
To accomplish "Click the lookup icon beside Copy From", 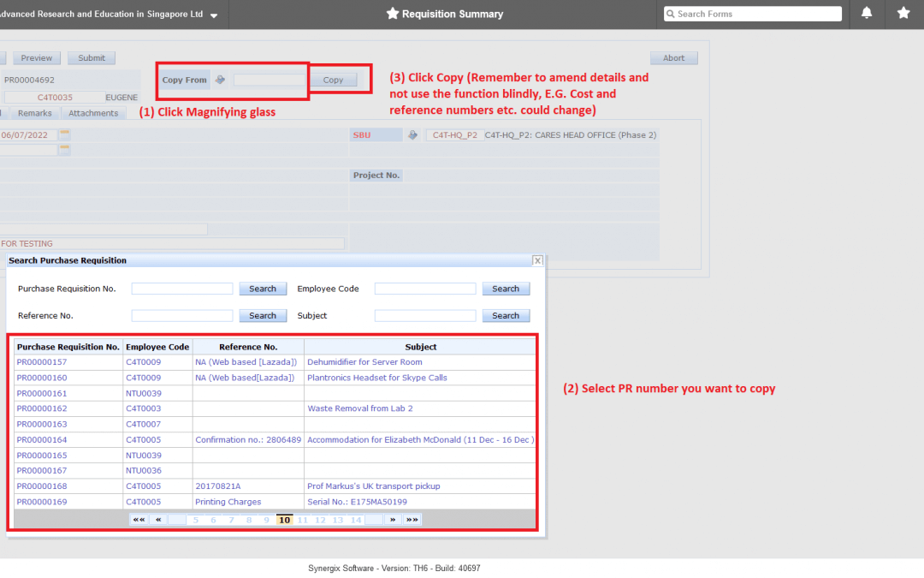I will click(x=220, y=80).
